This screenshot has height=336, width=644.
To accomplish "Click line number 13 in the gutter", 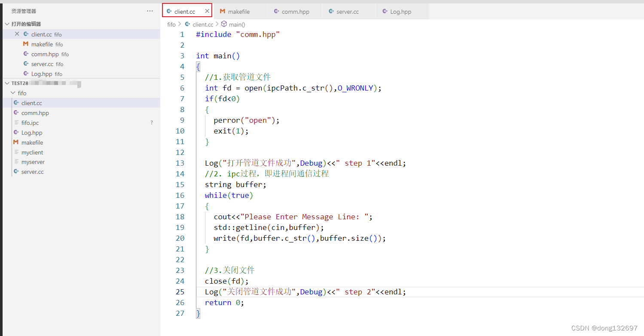I will click(180, 163).
